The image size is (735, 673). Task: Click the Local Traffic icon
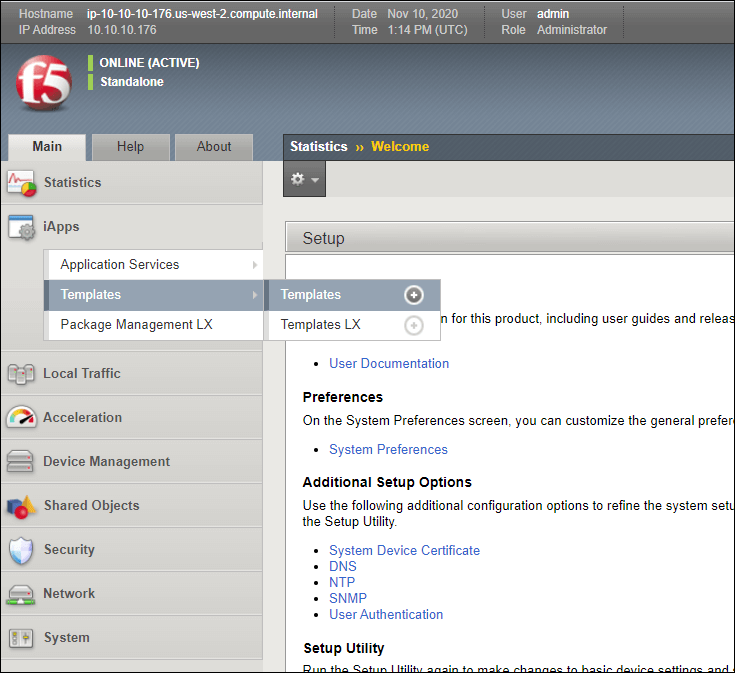tap(21, 374)
